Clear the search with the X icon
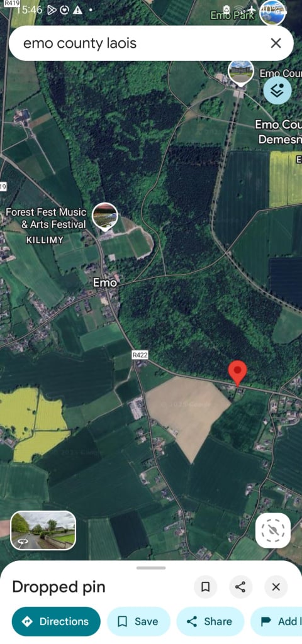The image size is (302, 644). 276,43
